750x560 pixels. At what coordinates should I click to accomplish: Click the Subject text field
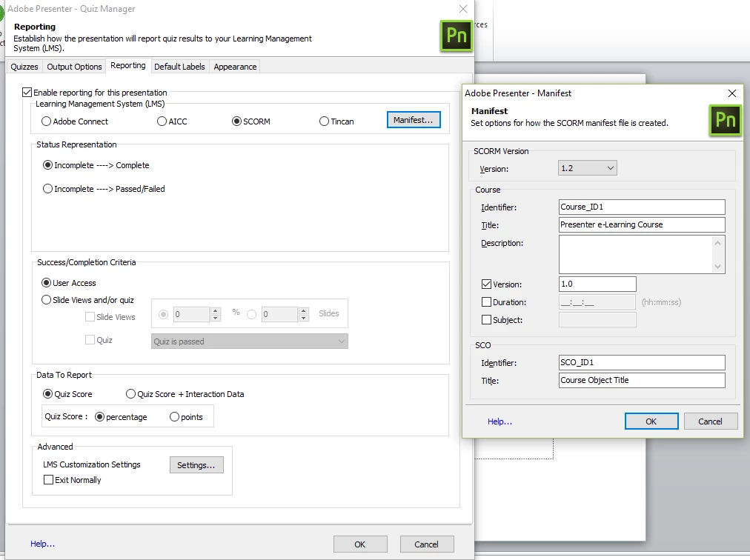pyautogui.click(x=597, y=319)
